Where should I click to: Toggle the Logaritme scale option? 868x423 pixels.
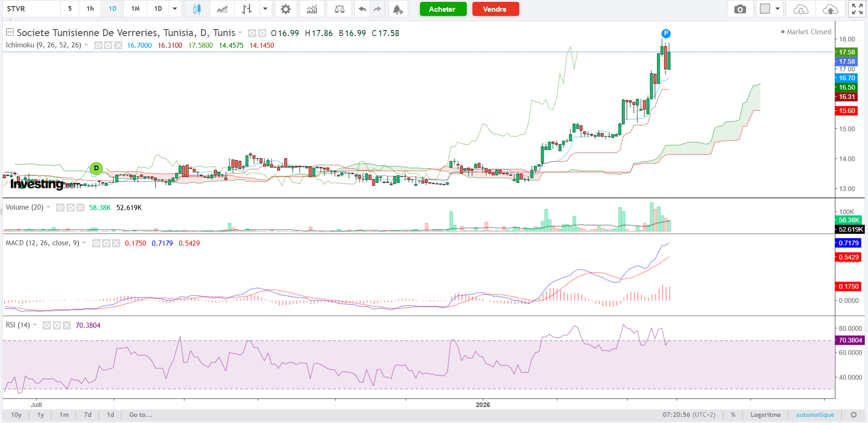[765, 415]
